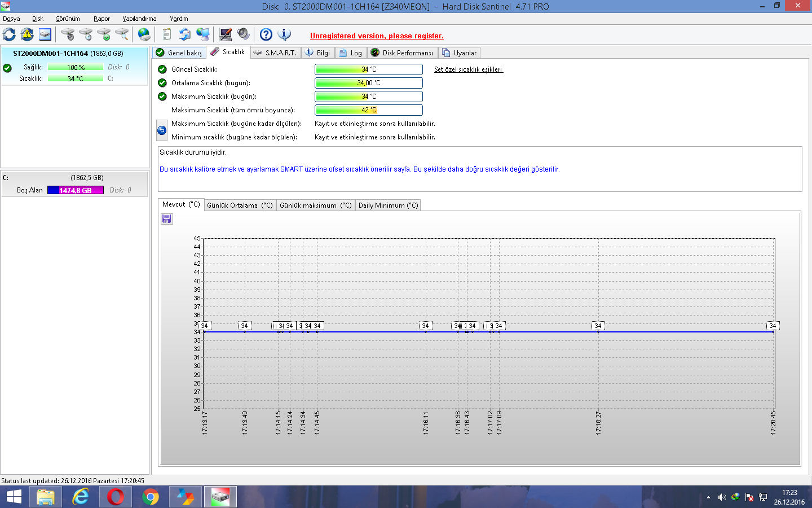Open help via blue question mark icon
812x508 pixels.
coord(266,34)
